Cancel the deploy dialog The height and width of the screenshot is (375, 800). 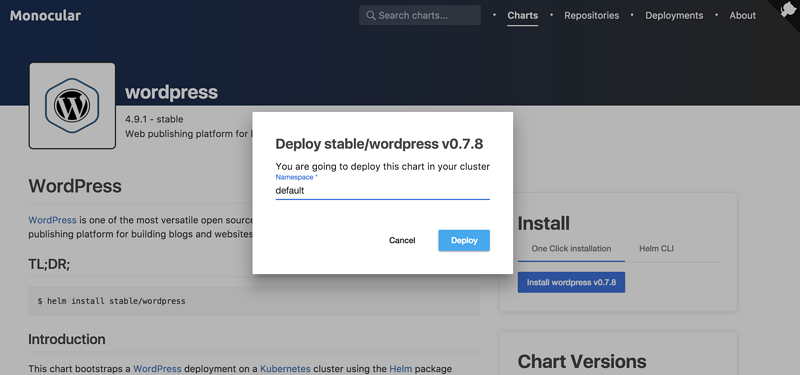(x=402, y=240)
